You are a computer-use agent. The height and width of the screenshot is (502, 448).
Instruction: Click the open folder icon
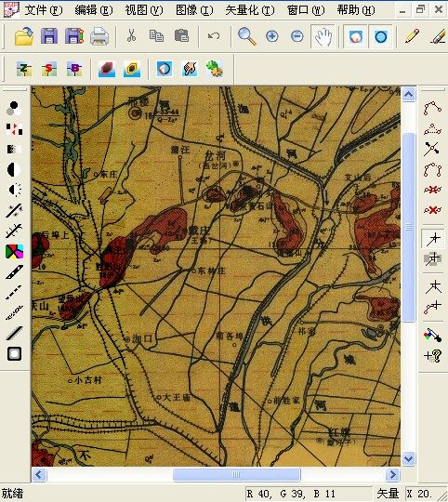click(x=24, y=36)
